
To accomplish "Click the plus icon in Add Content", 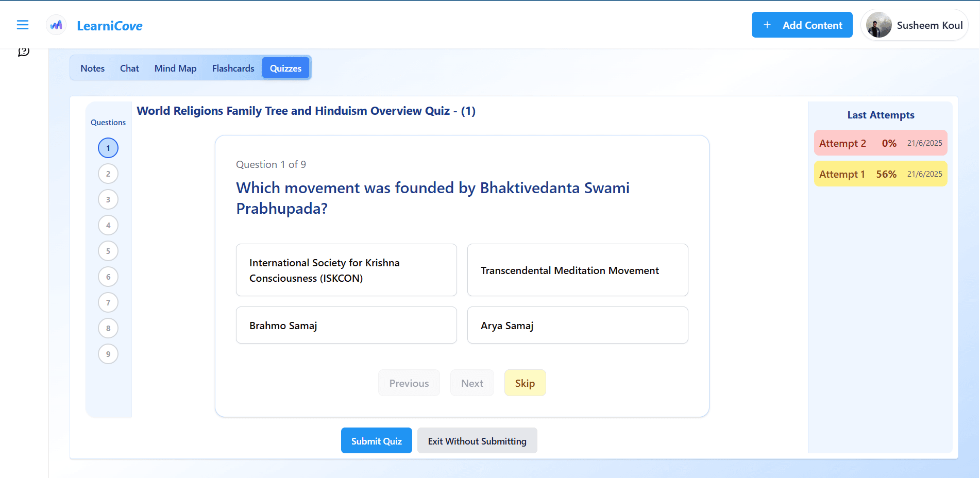I will tap(767, 25).
